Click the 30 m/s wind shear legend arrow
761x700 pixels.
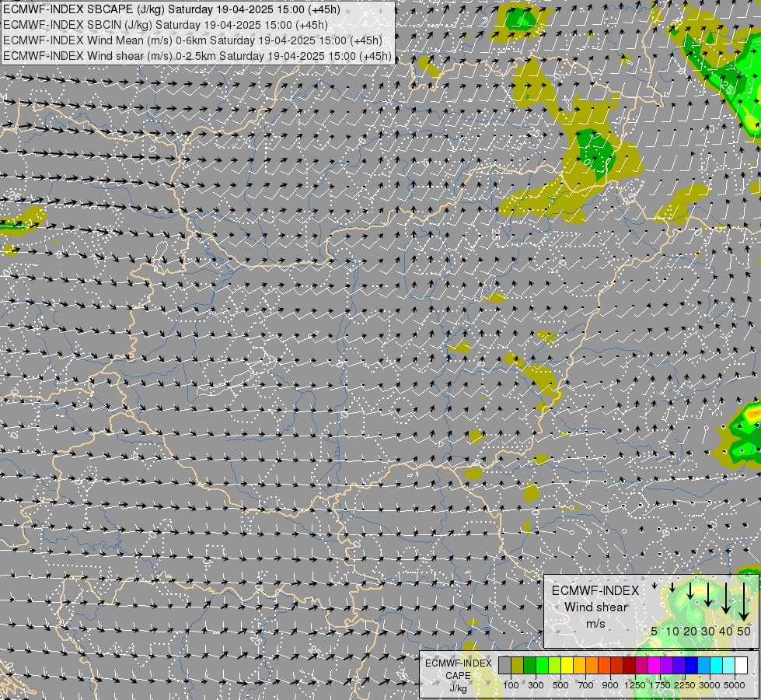708,594
